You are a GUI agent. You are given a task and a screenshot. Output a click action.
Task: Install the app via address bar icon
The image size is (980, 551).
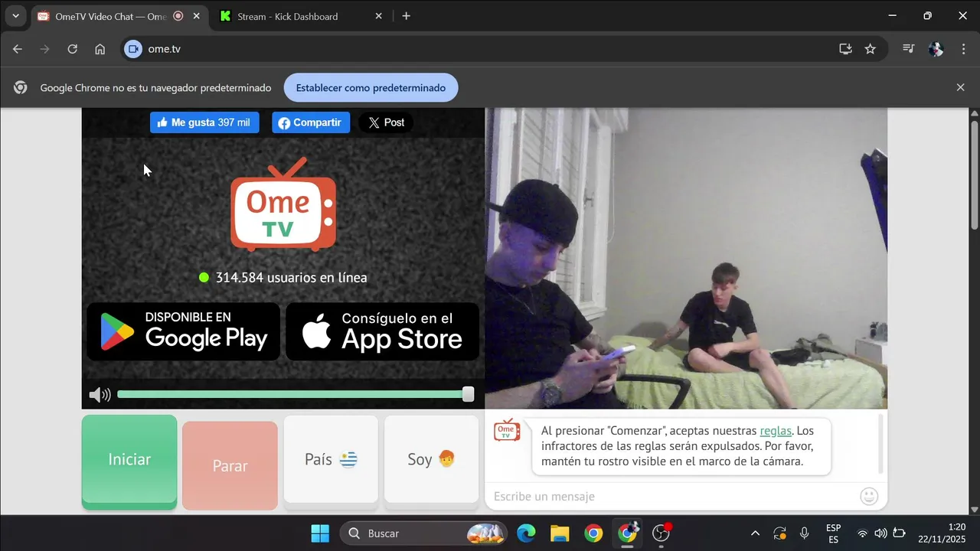(846, 49)
